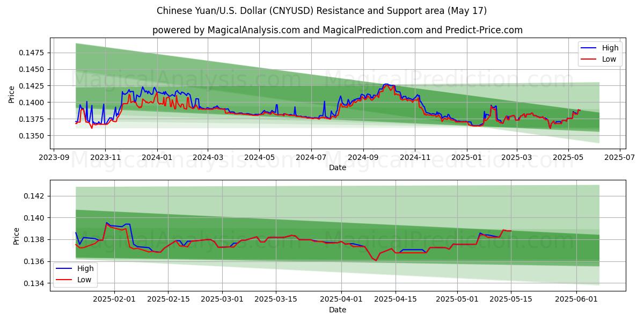Click the 2025-04-15 date tick label
This screenshot has height=322, width=644.
(396, 300)
